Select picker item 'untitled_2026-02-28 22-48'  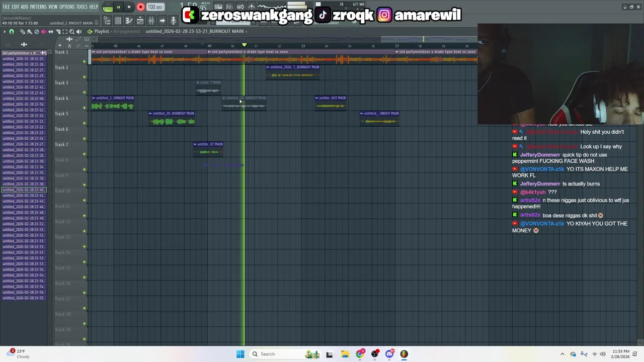click(x=24, y=99)
